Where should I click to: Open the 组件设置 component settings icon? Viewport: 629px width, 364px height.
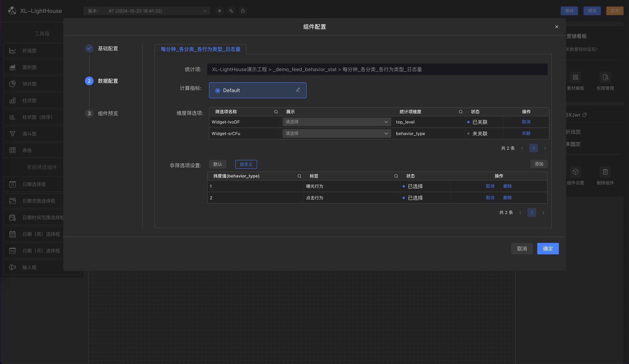coord(575,172)
